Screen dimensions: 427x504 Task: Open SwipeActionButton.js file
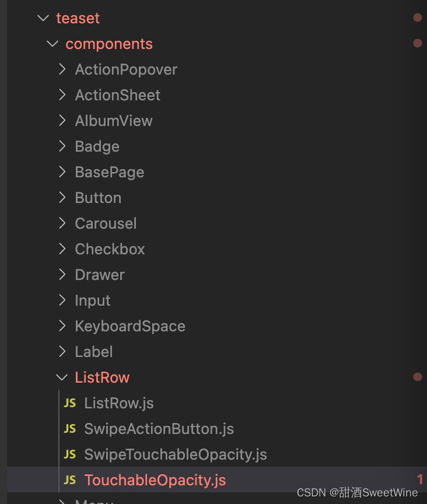click(159, 429)
